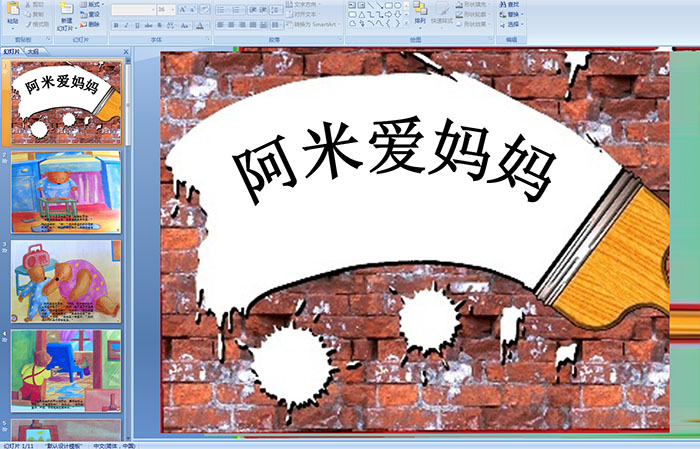Increase font size with grow font icon

click(x=183, y=10)
